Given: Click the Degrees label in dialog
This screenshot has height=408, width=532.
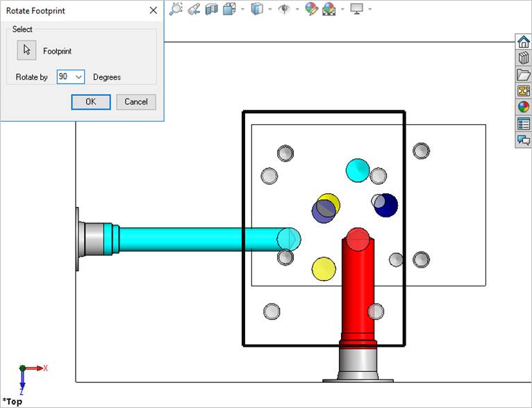Looking at the screenshot, I should point(107,77).
